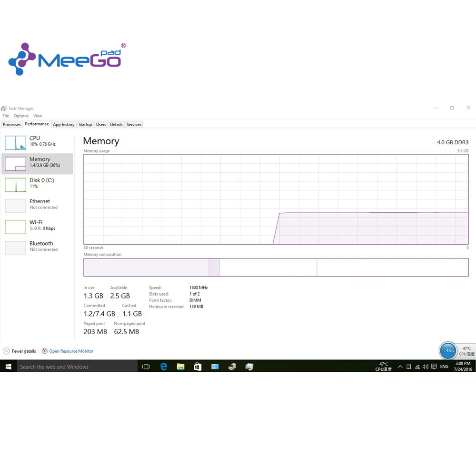Click the ENG language indicator
The height and width of the screenshot is (476, 476).
[444, 367]
